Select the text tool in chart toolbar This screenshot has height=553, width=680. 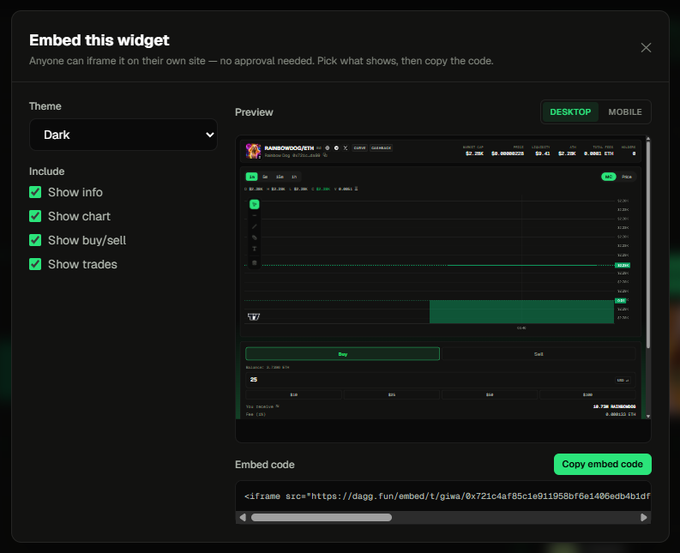tap(254, 249)
